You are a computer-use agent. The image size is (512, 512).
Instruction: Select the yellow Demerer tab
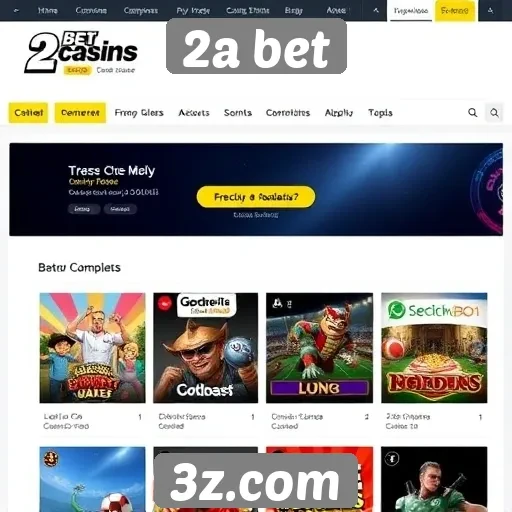click(80, 113)
